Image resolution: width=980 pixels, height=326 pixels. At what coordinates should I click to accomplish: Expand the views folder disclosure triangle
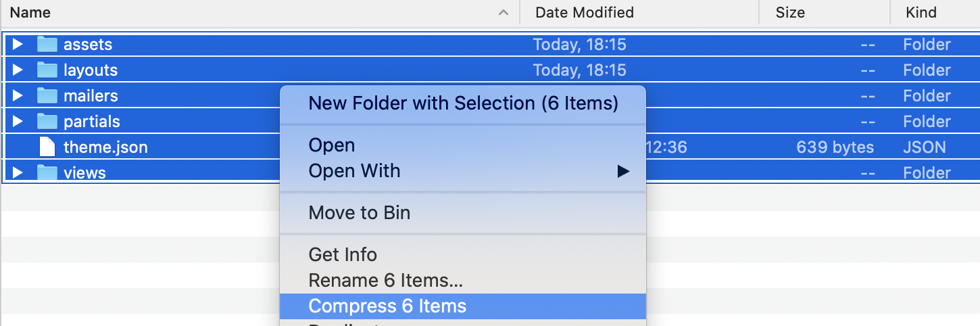pos(18,172)
